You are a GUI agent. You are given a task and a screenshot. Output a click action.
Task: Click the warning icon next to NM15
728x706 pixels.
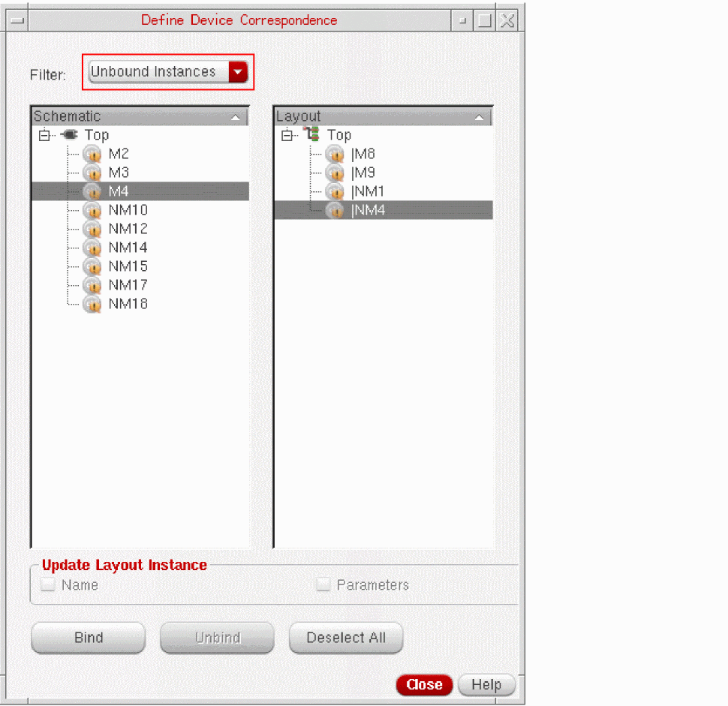click(92, 266)
